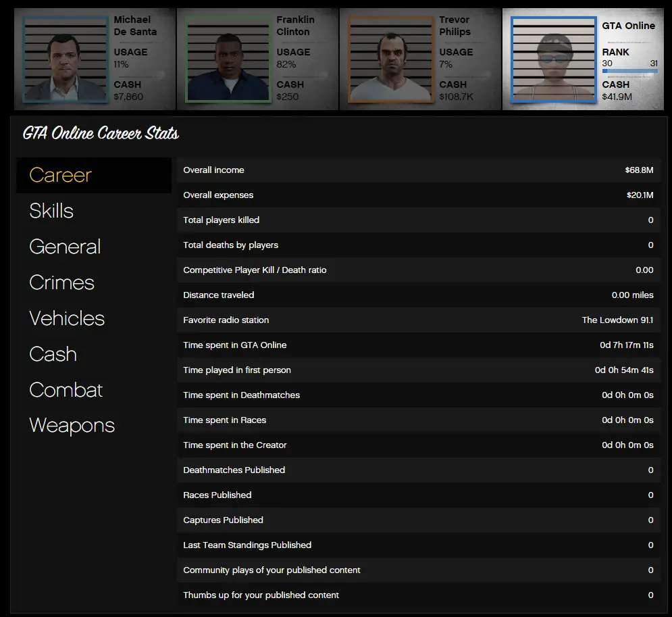
Task: Click current rank number 30
Action: pyautogui.click(x=607, y=64)
